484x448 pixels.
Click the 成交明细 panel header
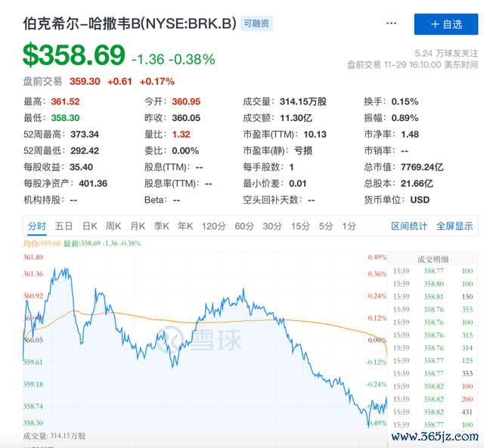point(433,260)
